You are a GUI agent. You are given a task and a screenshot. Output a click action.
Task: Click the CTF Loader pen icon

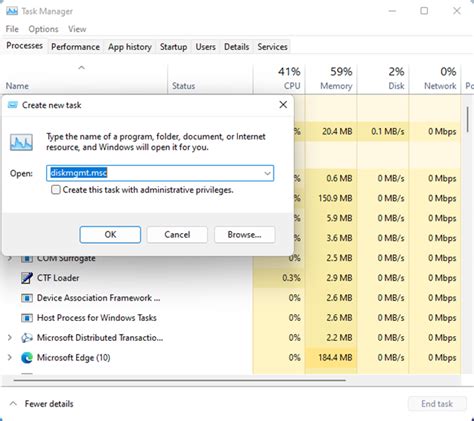27,278
